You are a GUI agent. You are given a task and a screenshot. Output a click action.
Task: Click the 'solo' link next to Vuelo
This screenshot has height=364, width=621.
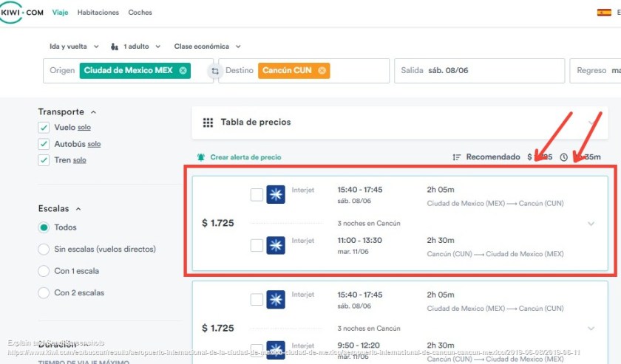pos(84,128)
